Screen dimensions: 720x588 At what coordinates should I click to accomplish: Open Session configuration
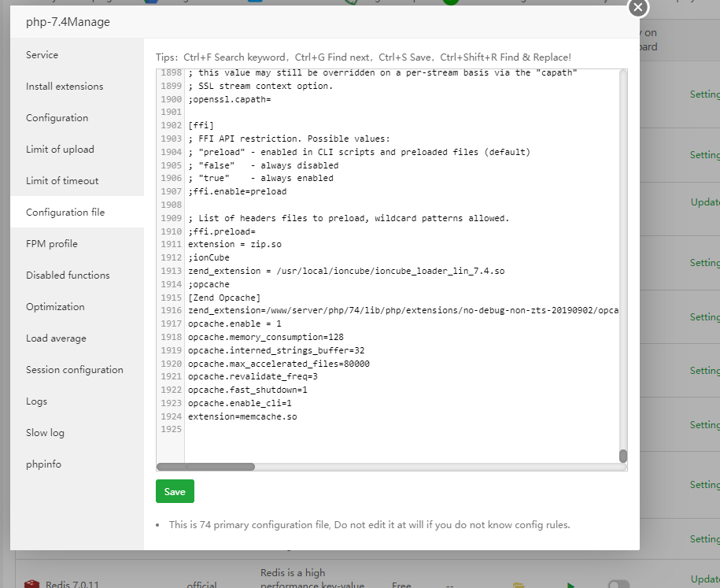pyautogui.click(x=75, y=370)
